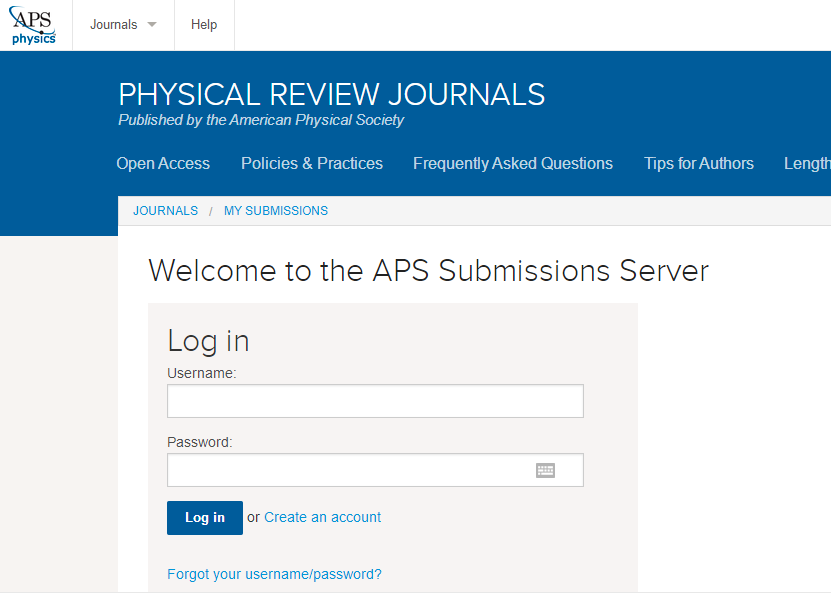The height and width of the screenshot is (593, 831).
Task: Click inside the Password input field
Action: pos(350,470)
